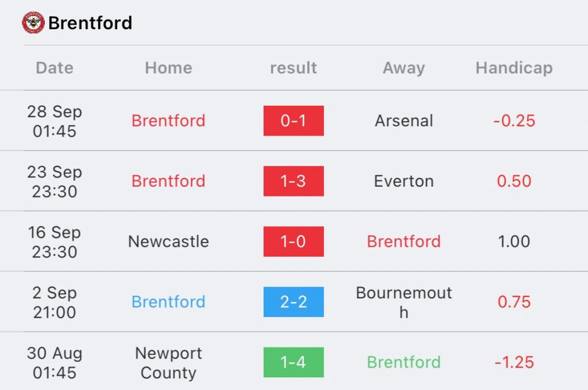Click the Everton away team name
Viewport: 588px width, 390px height.
(x=404, y=181)
